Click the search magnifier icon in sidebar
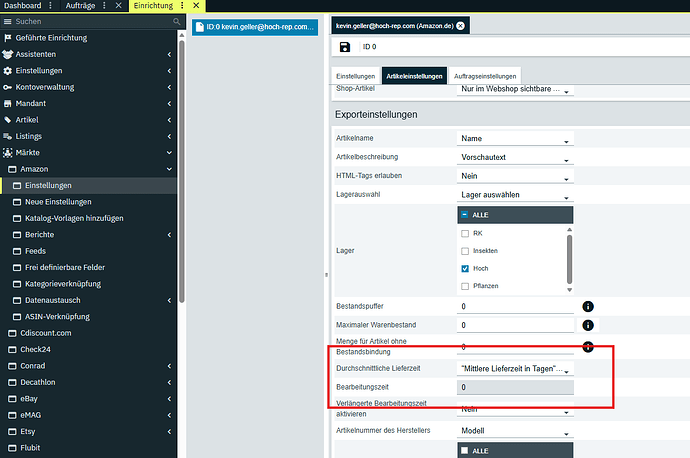This screenshot has height=458, width=690. [x=176, y=21]
